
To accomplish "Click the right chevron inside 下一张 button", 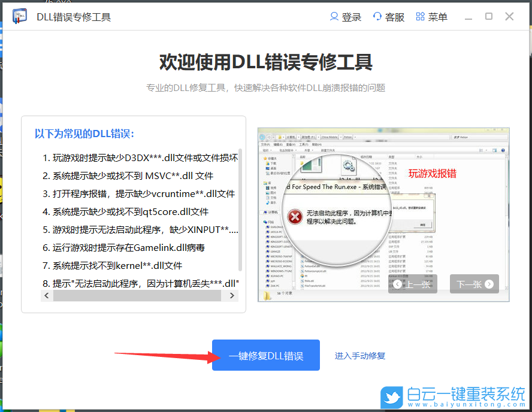I will coord(488,283).
